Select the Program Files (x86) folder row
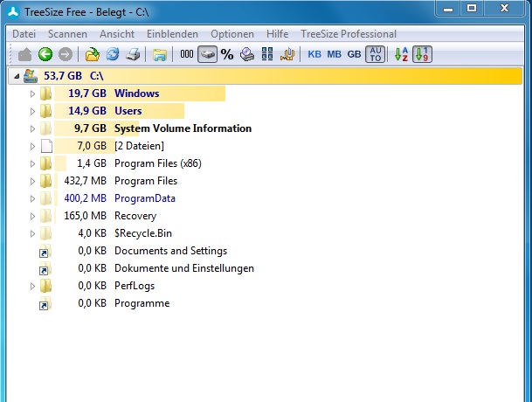 [145, 163]
